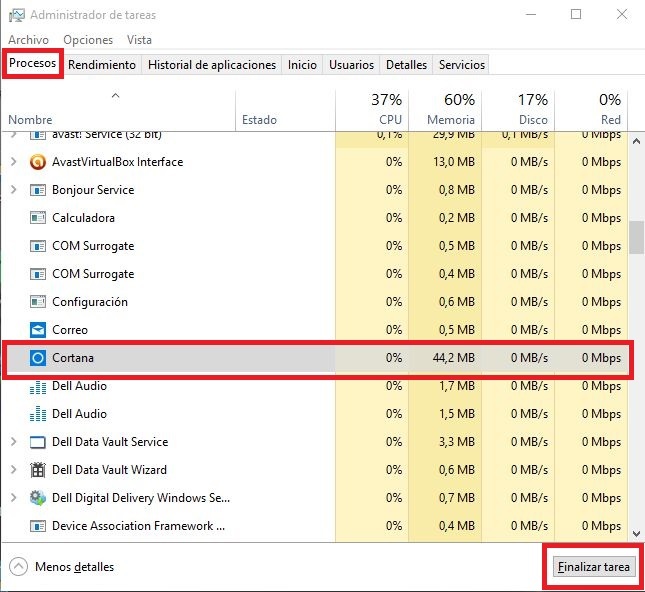Click the Configuración process icon
645x592 pixels.
(38, 302)
